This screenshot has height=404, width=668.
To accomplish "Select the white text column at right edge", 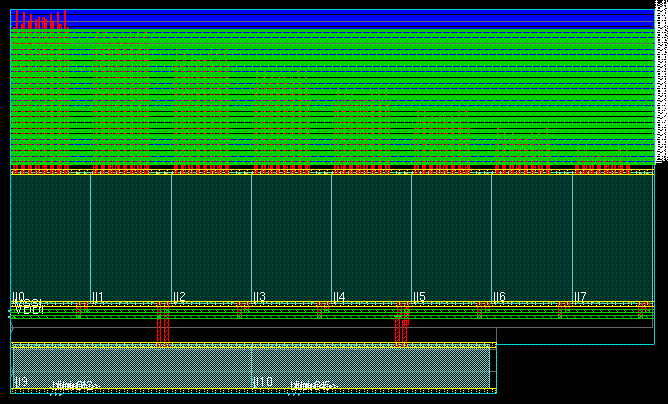I will (661, 85).
